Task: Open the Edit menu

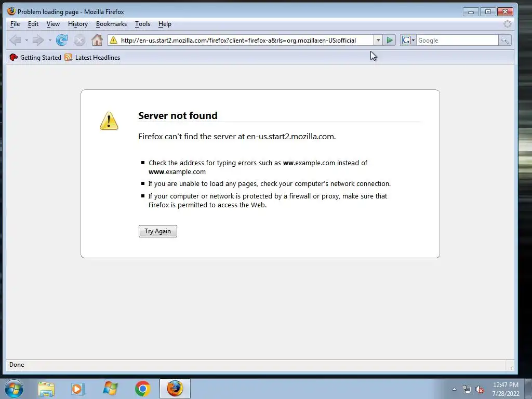Action: point(33,24)
